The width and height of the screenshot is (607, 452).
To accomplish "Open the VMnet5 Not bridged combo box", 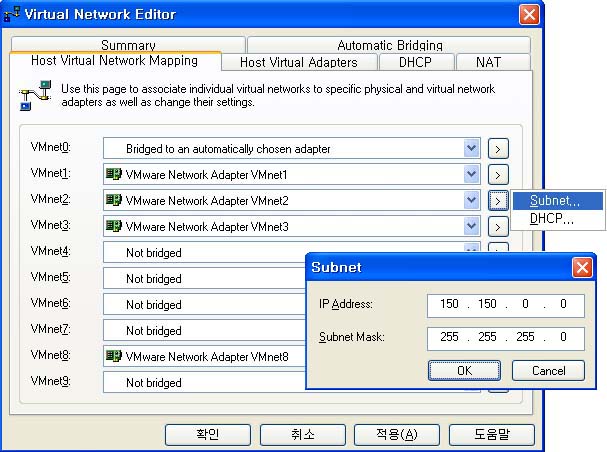I will [x=204, y=278].
